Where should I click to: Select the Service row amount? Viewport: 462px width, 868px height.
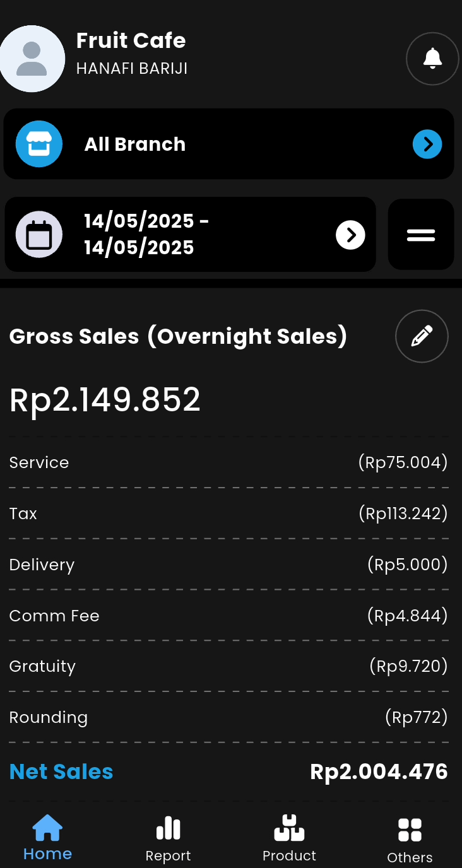[x=403, y=462]
